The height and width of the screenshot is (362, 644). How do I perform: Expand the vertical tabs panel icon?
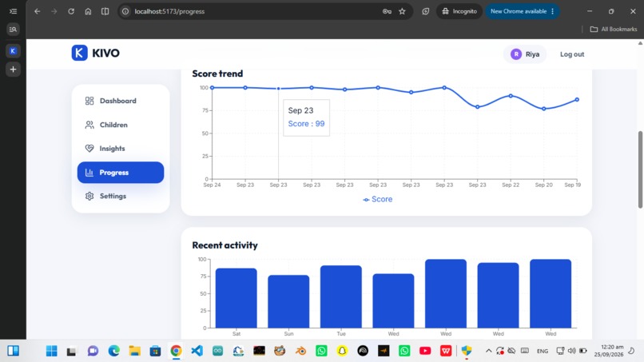(x=13, y=11)
